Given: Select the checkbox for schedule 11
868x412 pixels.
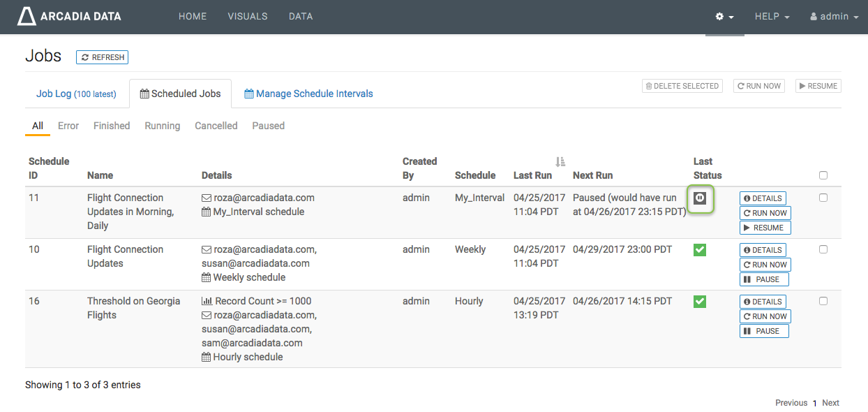Looking at the screenshot, I should 823,198.
